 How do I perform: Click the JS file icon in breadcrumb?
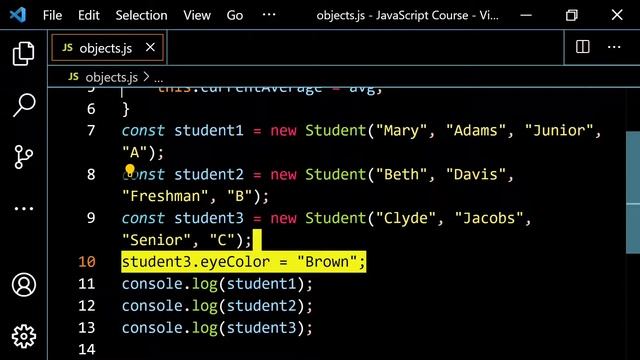click(73, 77)
